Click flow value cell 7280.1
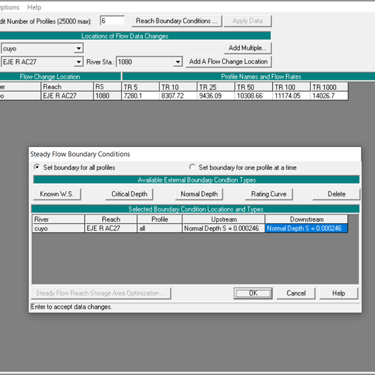 pos(141,96)
